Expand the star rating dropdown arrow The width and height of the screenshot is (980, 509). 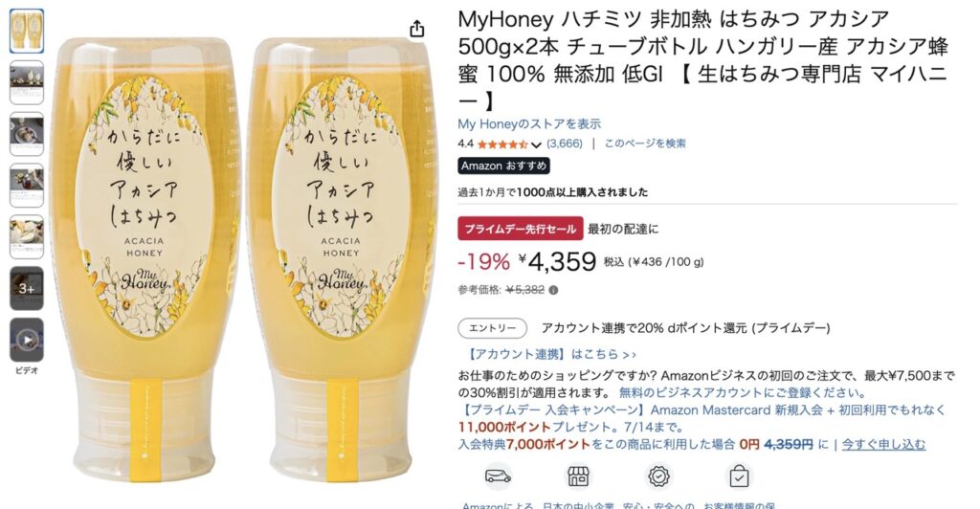coord(536,144)
